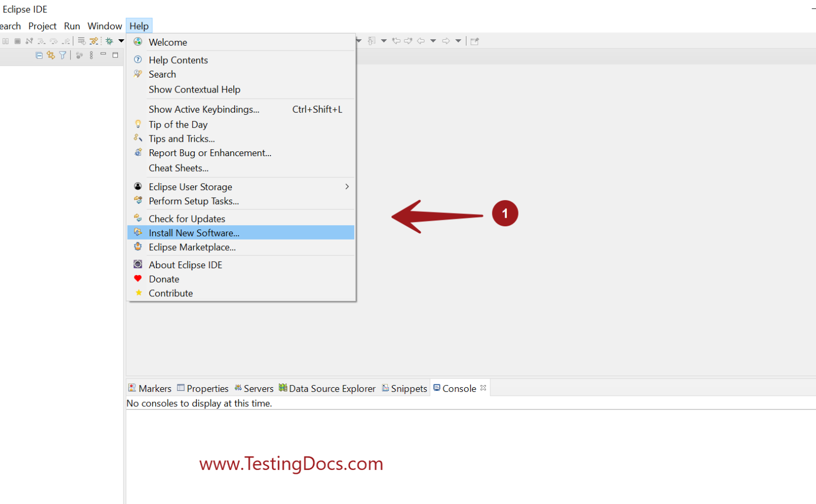Viewport: 816px width, 504px height.
Task: Open the Back navigation history dropdown arrow
Action: [x=433, y=41]
